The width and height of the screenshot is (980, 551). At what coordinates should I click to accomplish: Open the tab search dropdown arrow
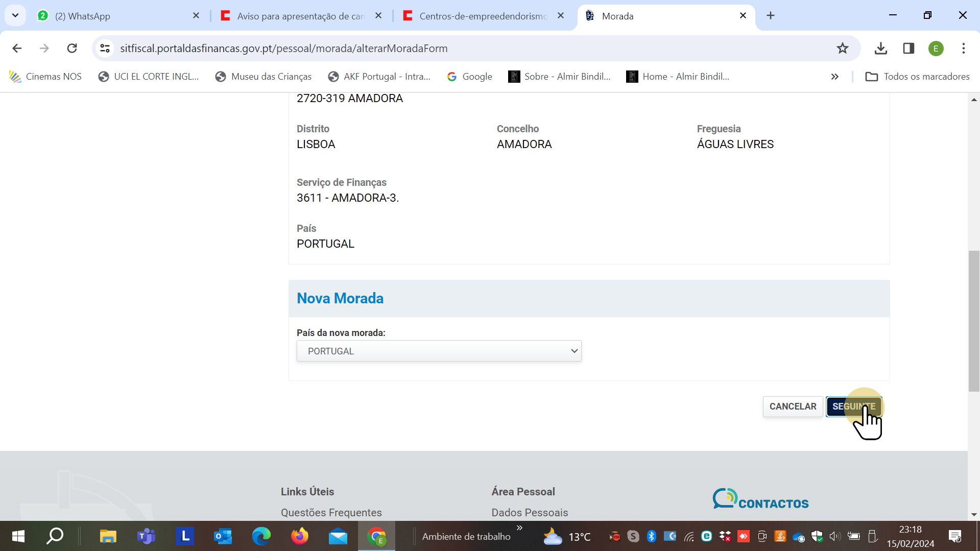coord(15,15)
